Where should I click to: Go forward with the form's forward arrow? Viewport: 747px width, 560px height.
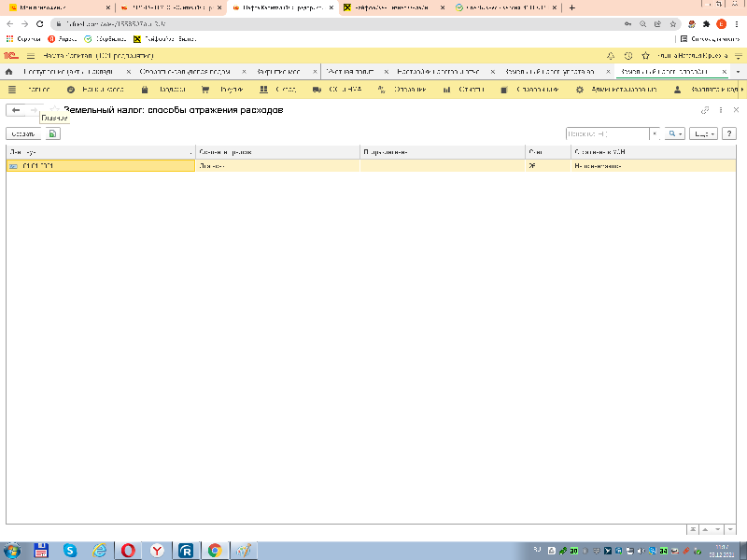click(x=34, y=110)
